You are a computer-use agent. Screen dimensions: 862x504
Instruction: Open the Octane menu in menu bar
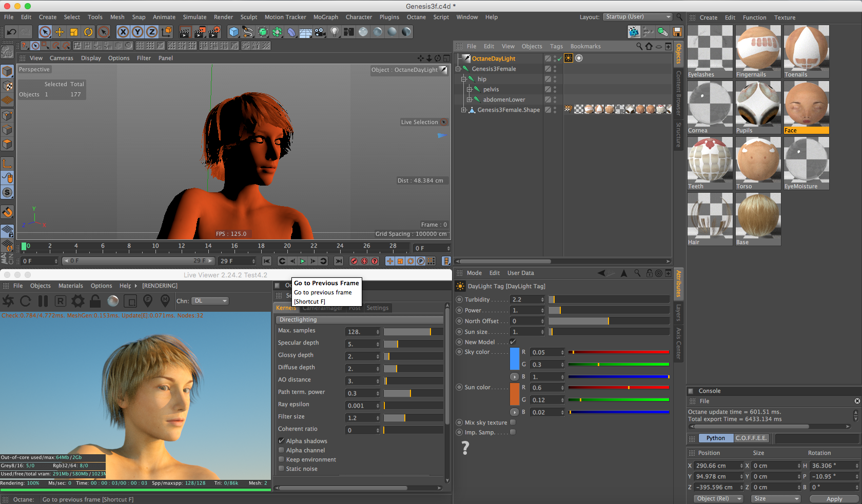coord(416,17)
